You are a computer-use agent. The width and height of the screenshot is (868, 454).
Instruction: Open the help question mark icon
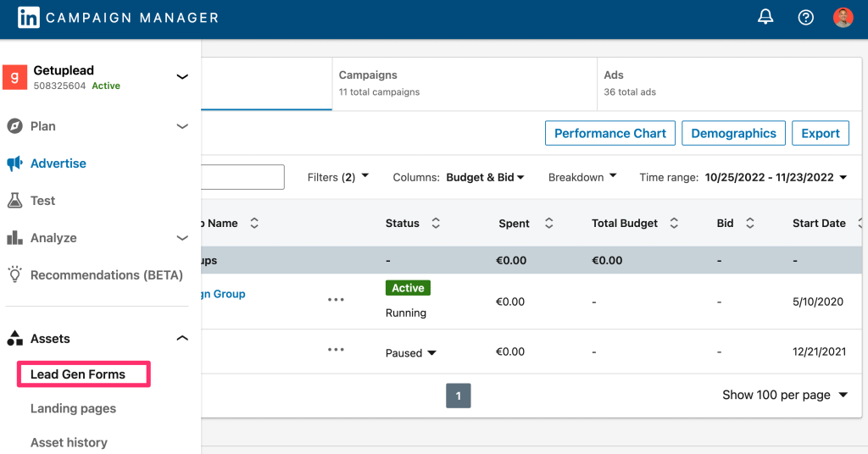tap(806, 18)
